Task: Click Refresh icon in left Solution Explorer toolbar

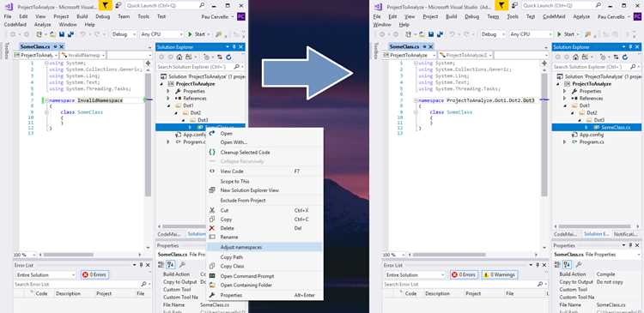Action: coord(228,57)
